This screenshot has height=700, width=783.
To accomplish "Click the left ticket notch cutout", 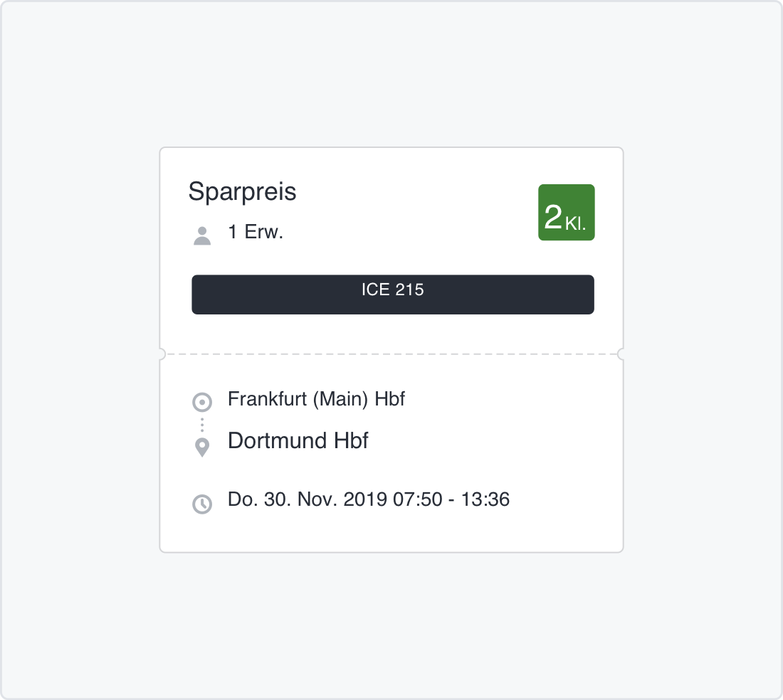I will tap(161, 354).
